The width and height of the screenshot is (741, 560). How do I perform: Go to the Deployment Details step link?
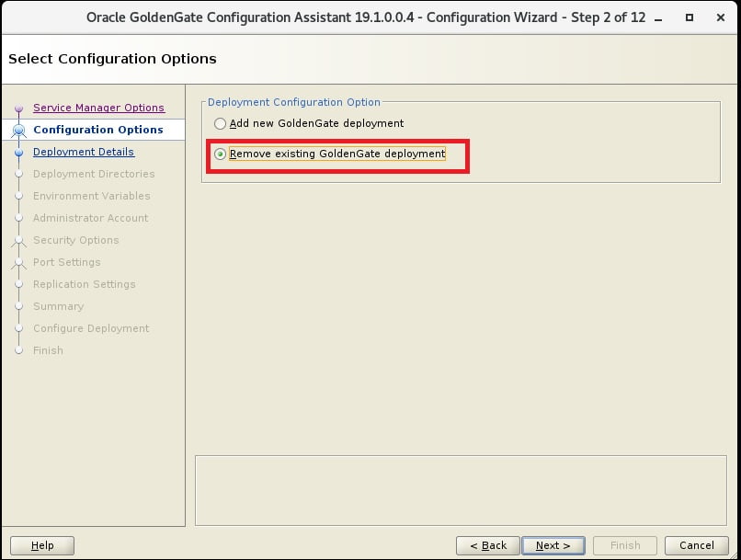click(x=84, y=152)
